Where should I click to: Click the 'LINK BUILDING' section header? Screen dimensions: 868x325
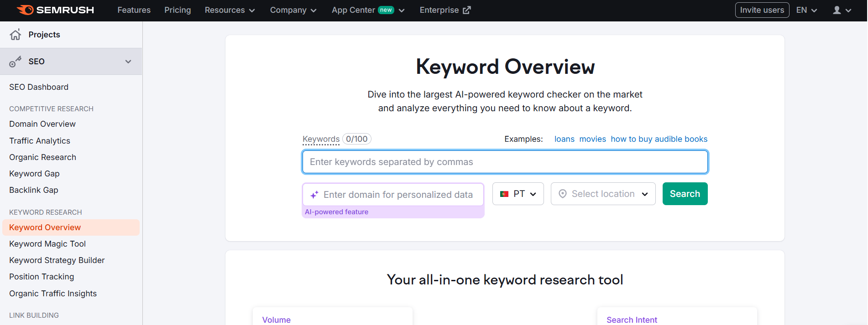point(34,315)
